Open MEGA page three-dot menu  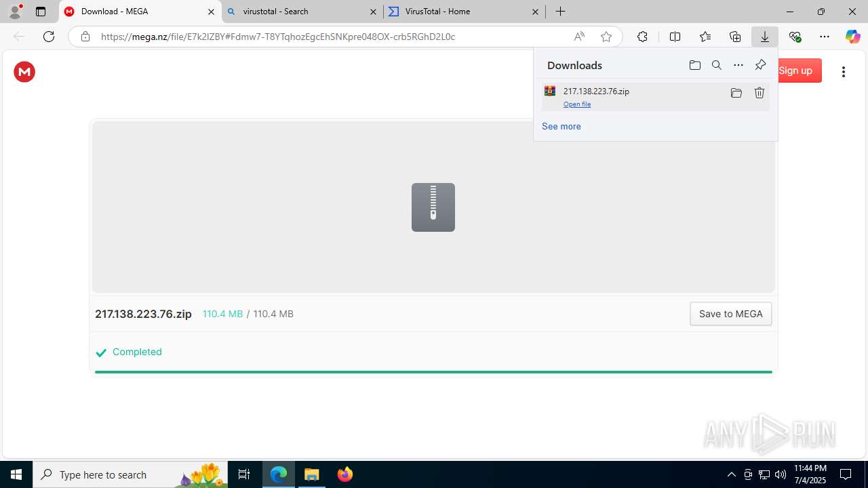(843, 72)
